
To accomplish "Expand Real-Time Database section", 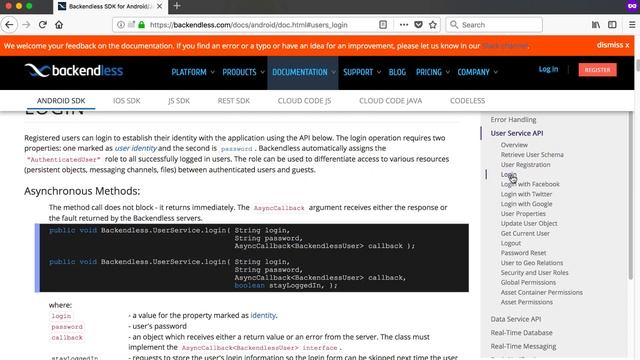I will pyautogui.click(x=521, y=333).
